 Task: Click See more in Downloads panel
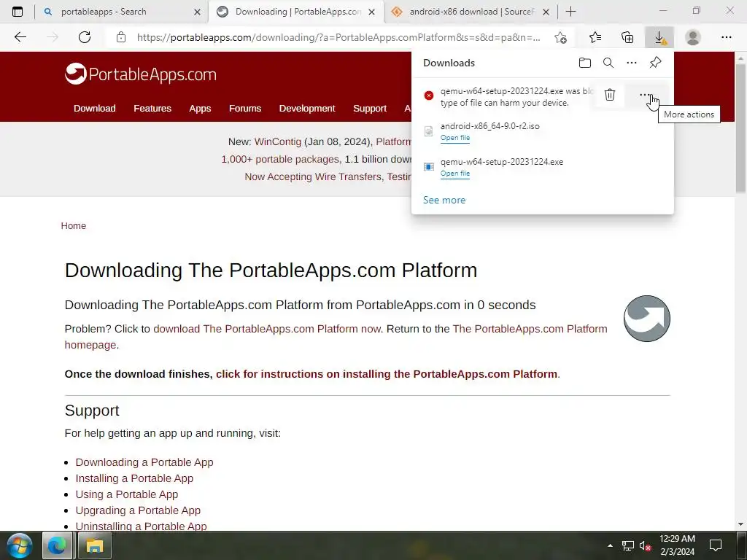point(444,200)
